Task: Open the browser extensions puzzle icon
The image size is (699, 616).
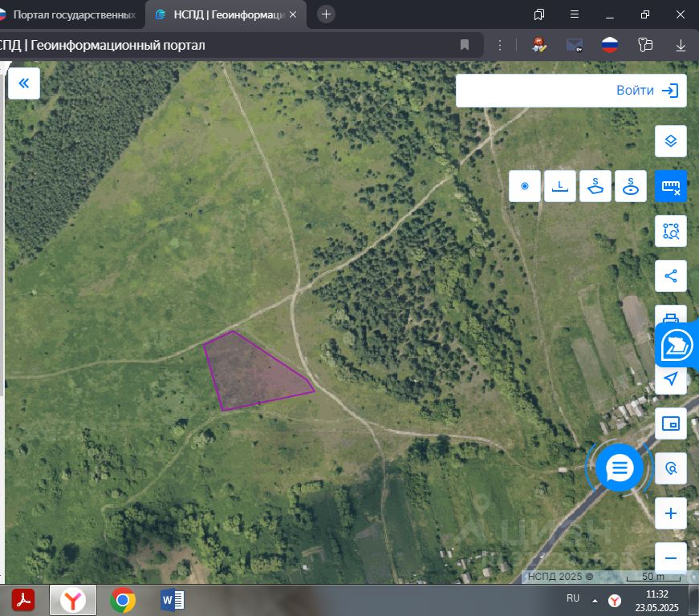Action: pos(645,45)
